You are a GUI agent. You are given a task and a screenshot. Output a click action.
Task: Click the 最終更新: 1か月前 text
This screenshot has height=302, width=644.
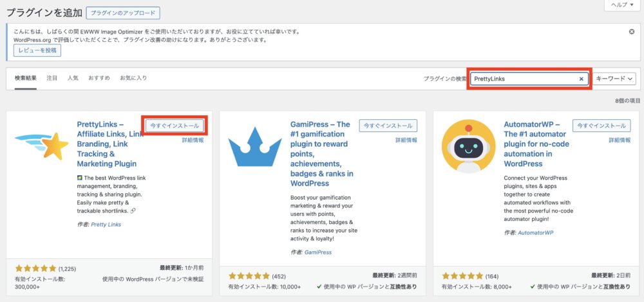(182, 268)
